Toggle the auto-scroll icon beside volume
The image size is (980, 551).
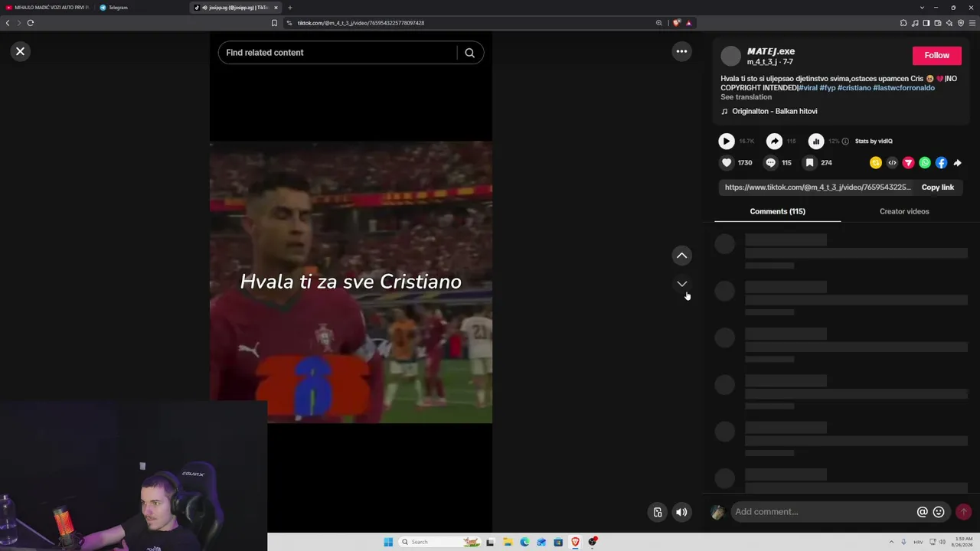coord(658,512)
